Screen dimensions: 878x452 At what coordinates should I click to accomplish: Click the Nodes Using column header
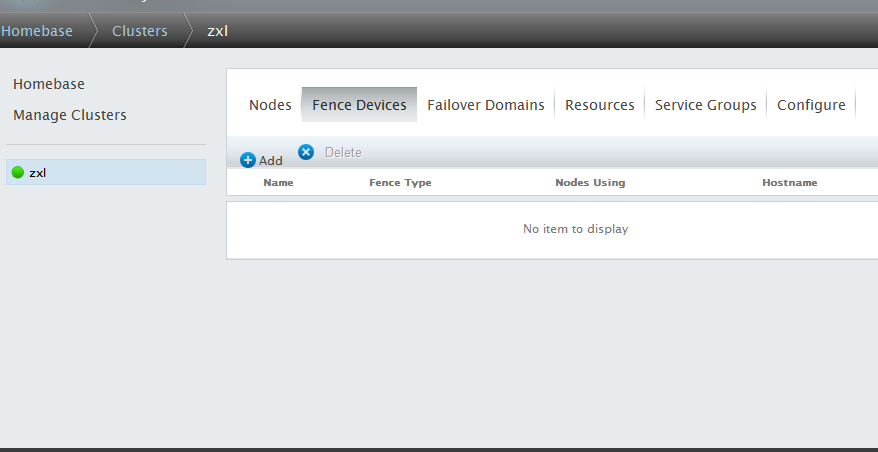coord(590,183)
